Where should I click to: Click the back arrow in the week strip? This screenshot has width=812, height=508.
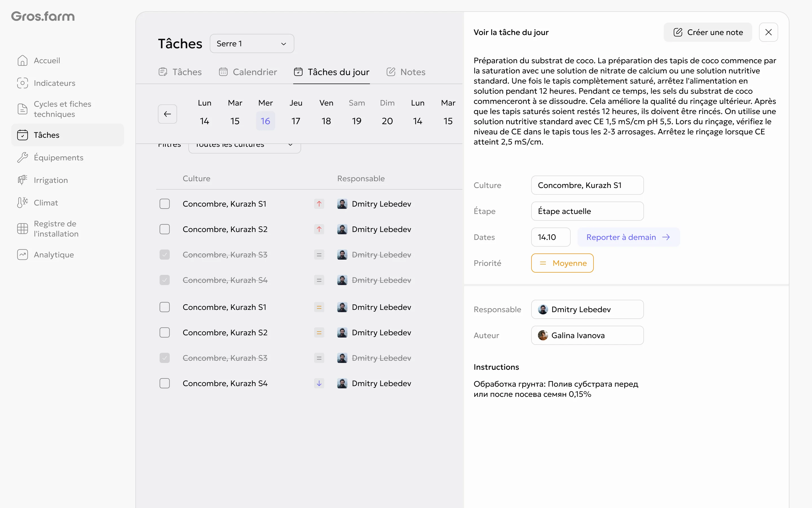pyautogui.click(x=167, y=114)
